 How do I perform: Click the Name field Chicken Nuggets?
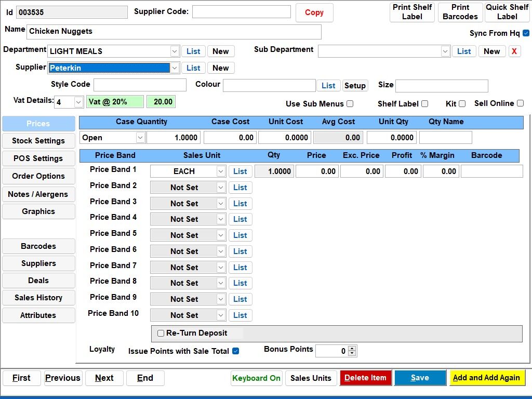pos(174,32)
